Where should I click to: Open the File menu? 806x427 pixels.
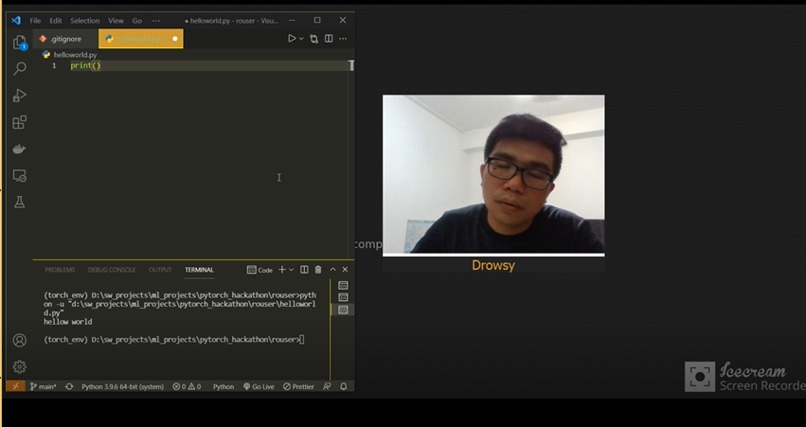(x=35, y=21)
